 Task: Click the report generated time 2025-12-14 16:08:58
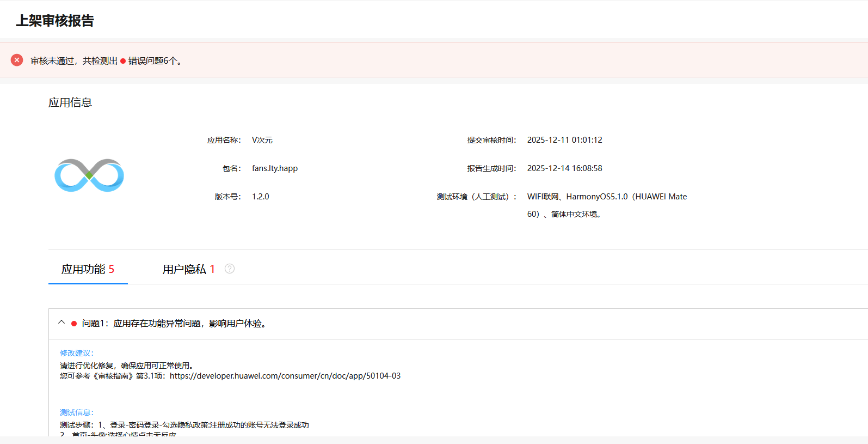pyautogui.click(x=564, y=168)
